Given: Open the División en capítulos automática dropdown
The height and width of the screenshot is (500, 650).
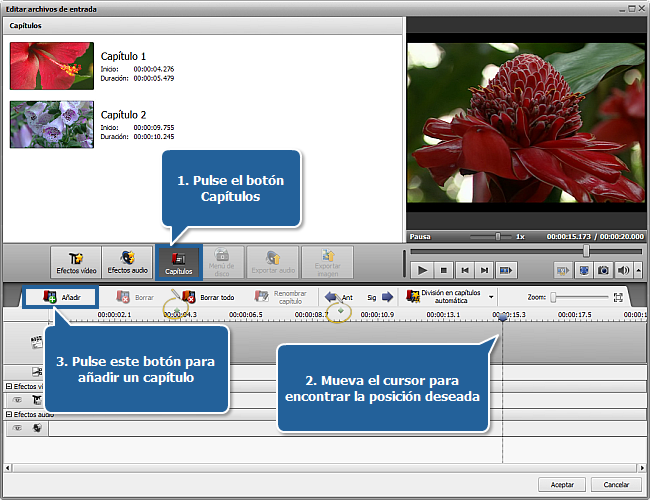Looking at the screenshot, I should 452,297.
